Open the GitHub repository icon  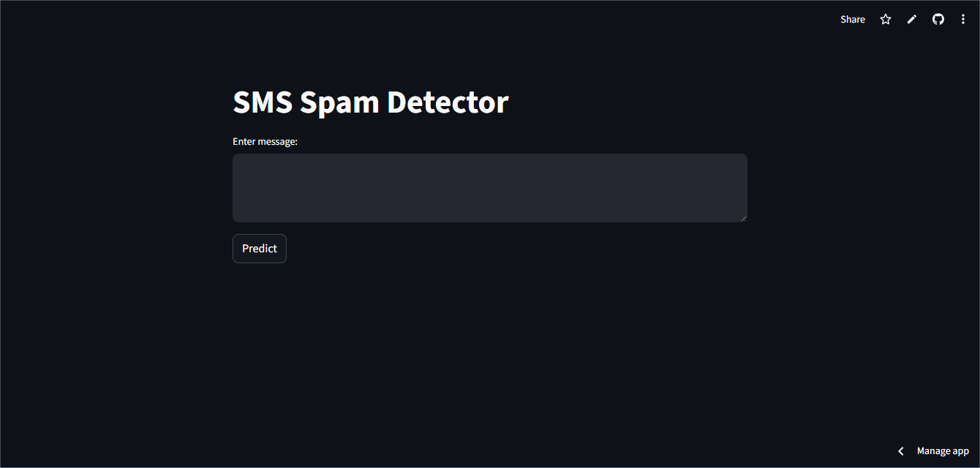click(938, 20)
